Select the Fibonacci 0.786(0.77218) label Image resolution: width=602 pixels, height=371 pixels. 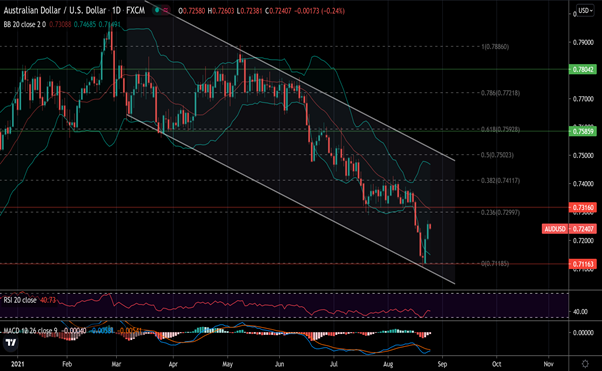pyautogui.click(x=500, y=93)
